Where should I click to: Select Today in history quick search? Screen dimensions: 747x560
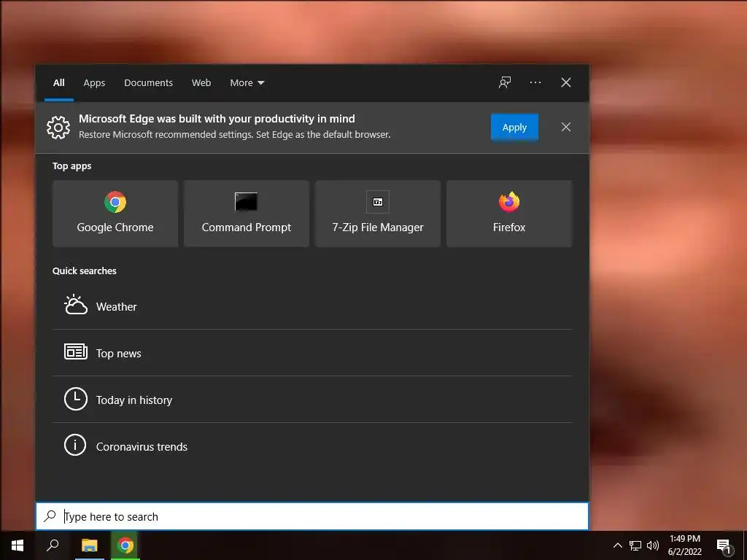point(312,400)
